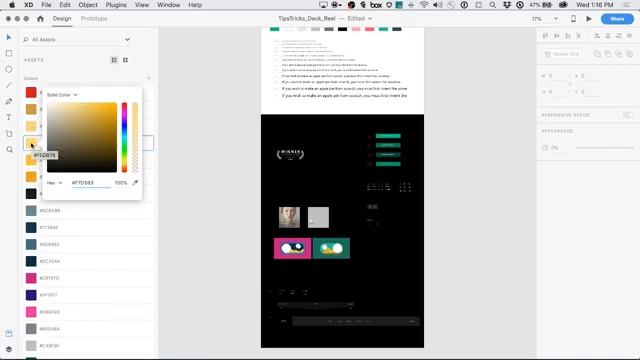
Task: Apply the Intersect boolean operation
Action: click(619, 54)
